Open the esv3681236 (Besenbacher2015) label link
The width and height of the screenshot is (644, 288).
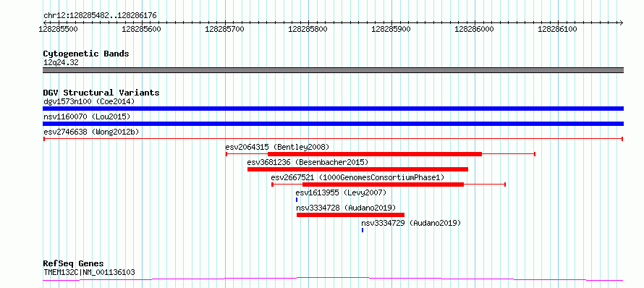coord(308,162)
